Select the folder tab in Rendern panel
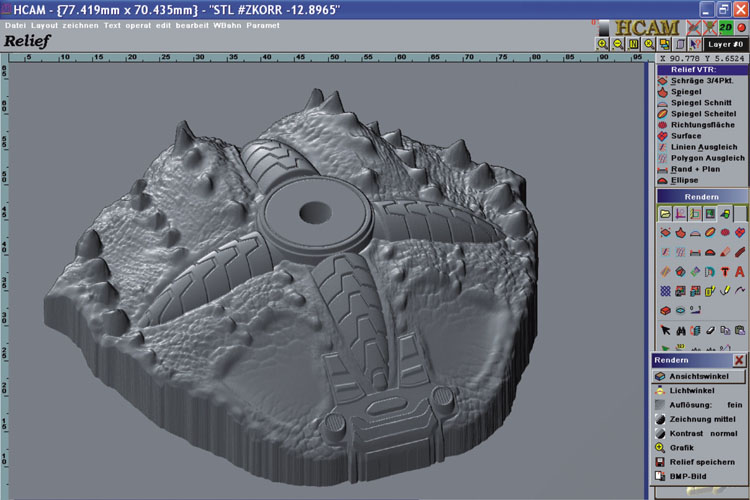This screenshot has width=750, height=500. 665,213
